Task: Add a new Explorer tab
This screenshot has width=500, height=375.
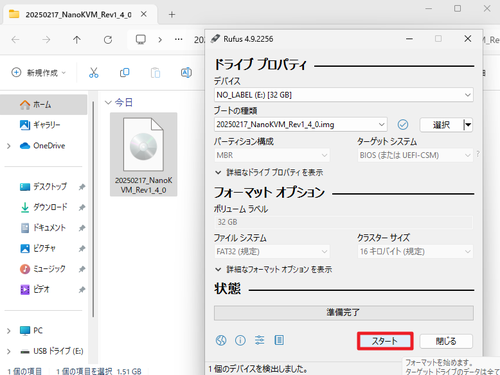Action: click(172, 14)
